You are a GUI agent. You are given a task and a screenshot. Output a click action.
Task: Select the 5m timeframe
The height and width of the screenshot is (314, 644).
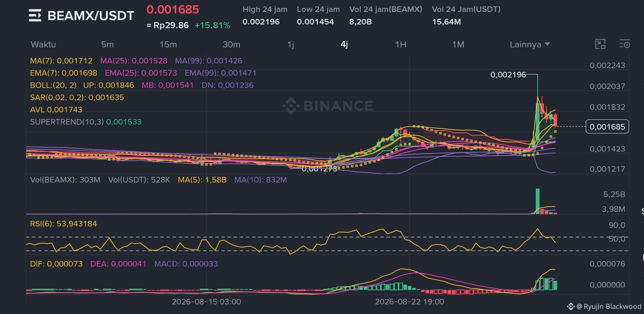click(107, 45)
